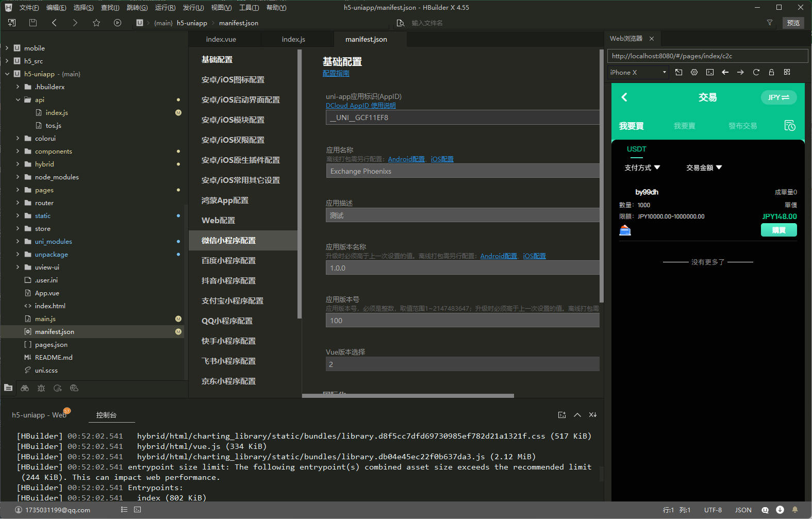This screenshot has width=812, height=519.
Task: Open the 运行(R) menu
Action: pyautogui.click(x=165, y=7)
